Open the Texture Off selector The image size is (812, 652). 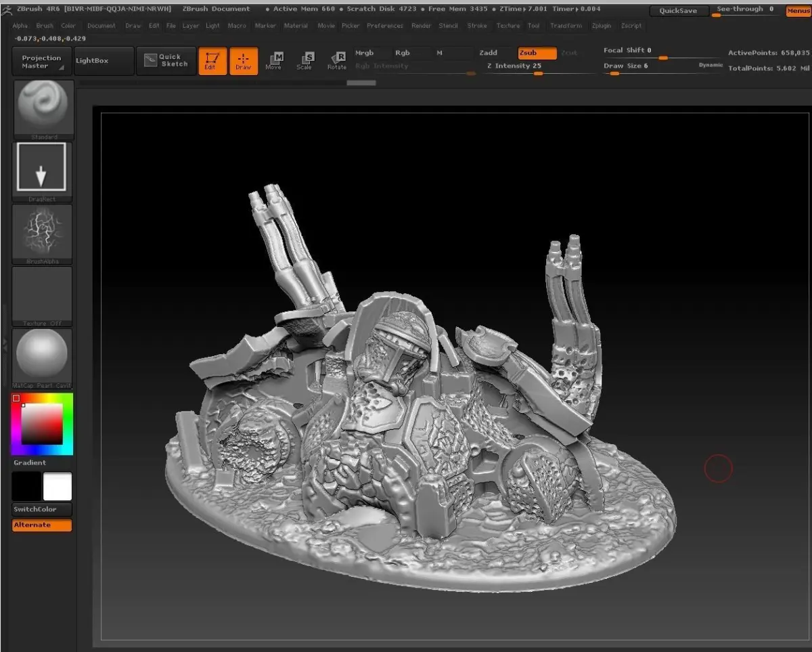tap(42, 296)
